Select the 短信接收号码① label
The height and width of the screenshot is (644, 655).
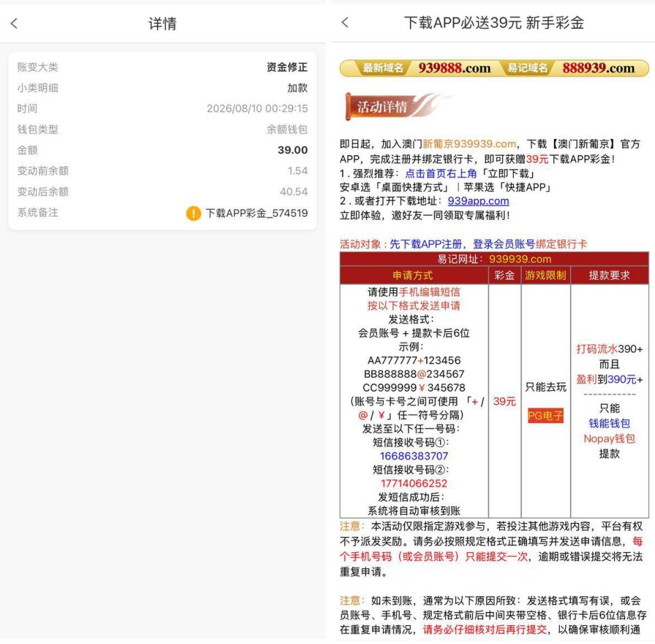point(411,442)
